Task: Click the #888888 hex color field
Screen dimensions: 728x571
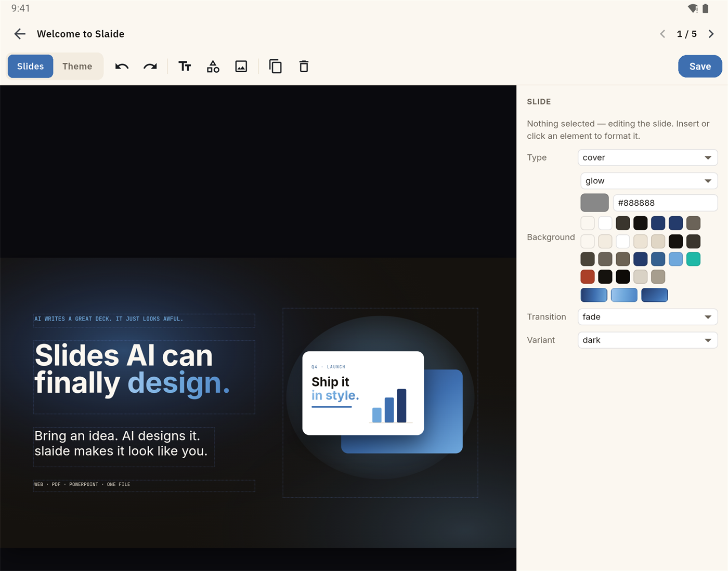Action: click(665, 203)
